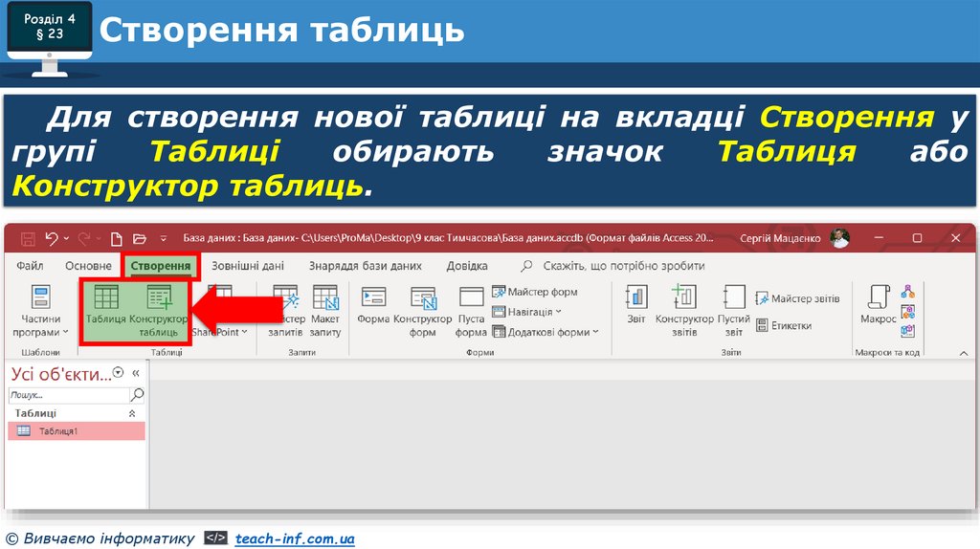Select Таблиця1 in the navigation pane

77,431
